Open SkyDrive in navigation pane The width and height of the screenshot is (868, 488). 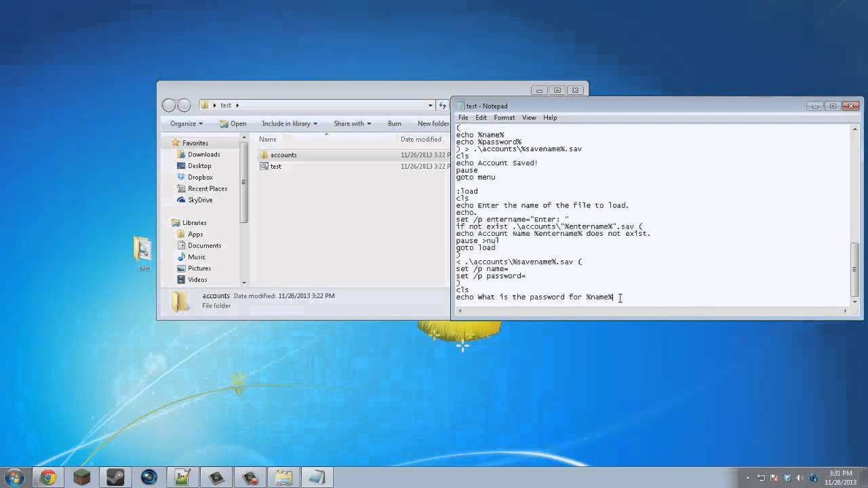coord(200,200)
